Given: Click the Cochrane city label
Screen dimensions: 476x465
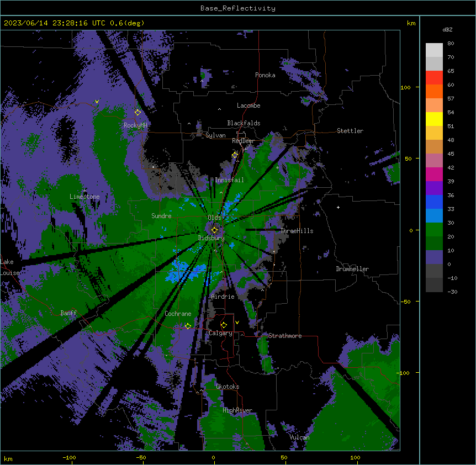Looking at the screenshot, I should tap(178, 314).
